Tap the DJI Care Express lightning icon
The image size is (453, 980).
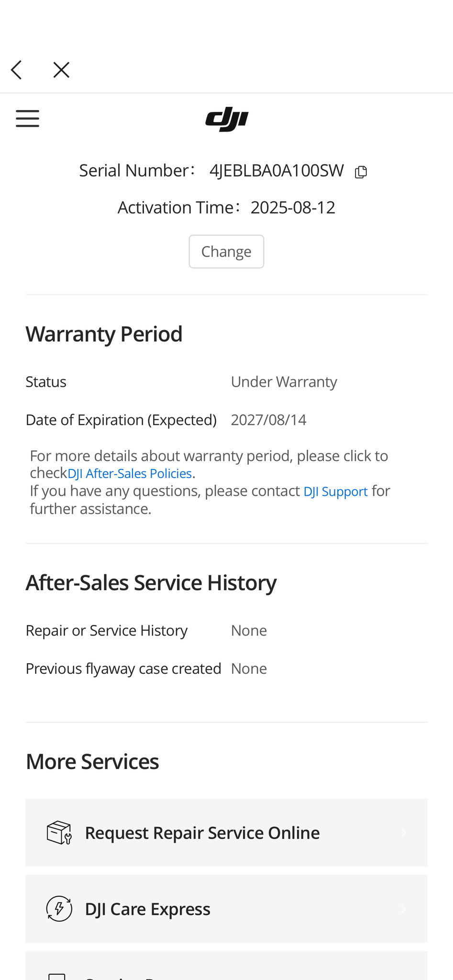(x=59, y=909)
